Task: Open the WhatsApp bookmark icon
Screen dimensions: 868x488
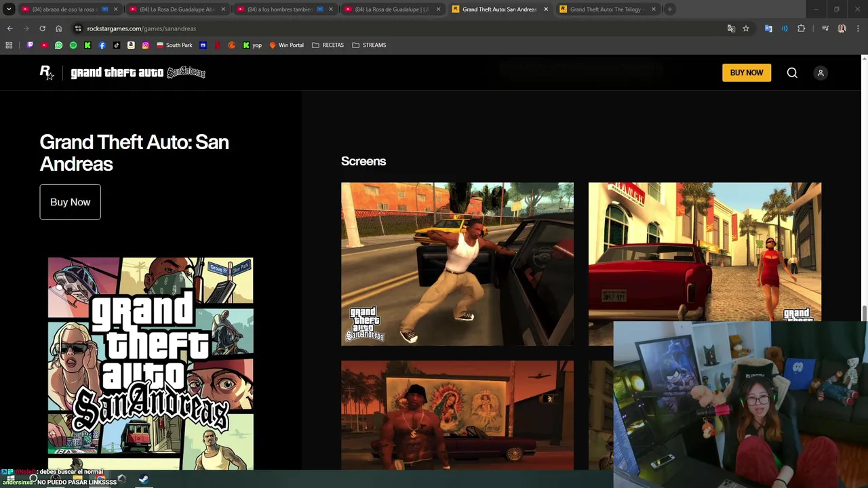Action: point(58,45)
